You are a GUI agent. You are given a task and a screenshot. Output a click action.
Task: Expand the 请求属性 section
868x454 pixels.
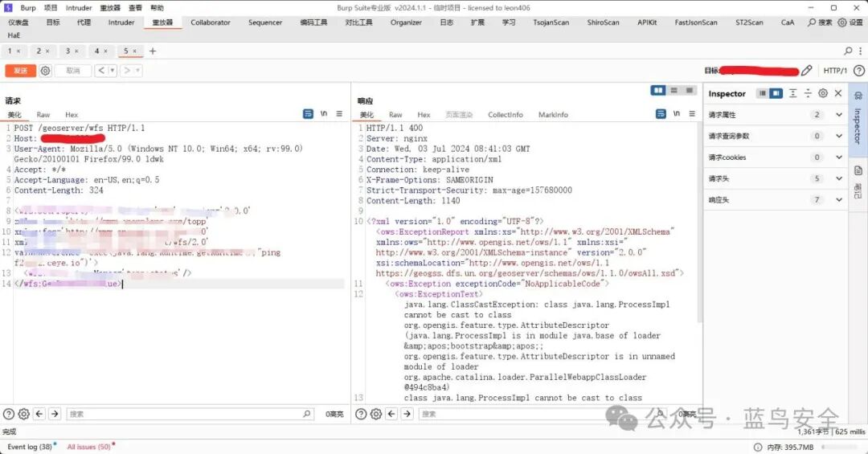(776, 115)
